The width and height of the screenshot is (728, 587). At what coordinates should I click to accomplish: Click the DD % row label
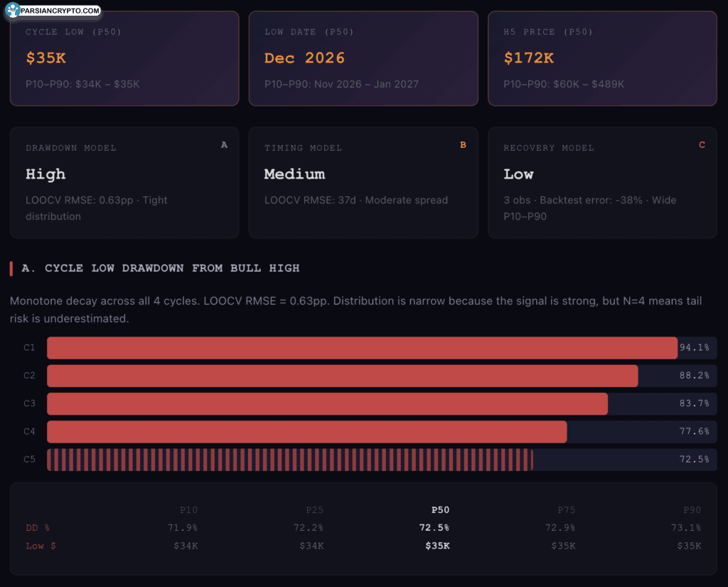pyautogui.click(x=38, y=527)
